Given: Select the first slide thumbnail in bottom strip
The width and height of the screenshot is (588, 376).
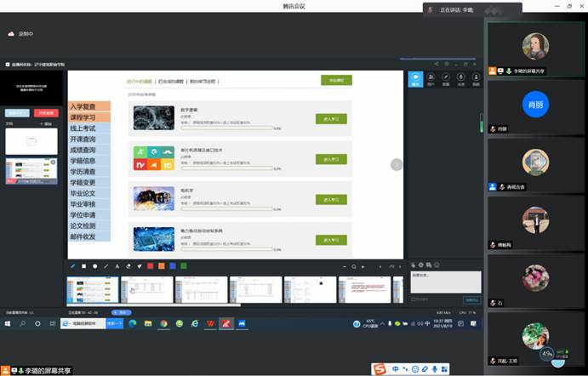Looking at the screenshot, I should [x=93, y=289].
